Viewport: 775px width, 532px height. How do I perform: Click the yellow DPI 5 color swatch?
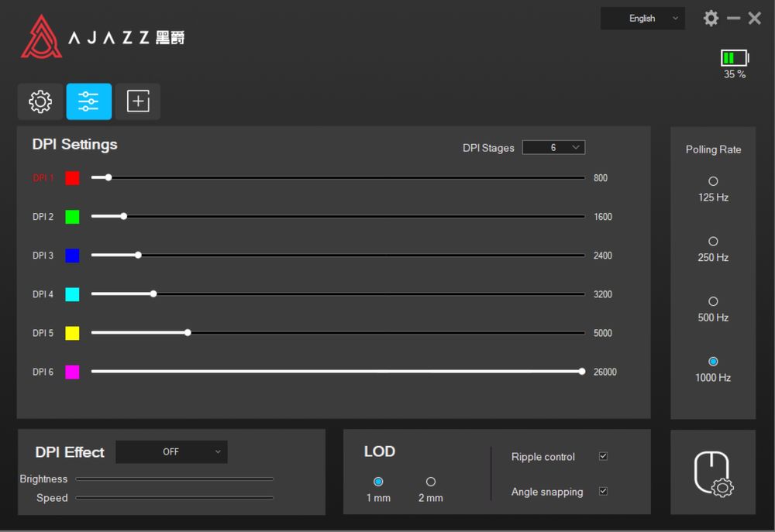[72, 333]
